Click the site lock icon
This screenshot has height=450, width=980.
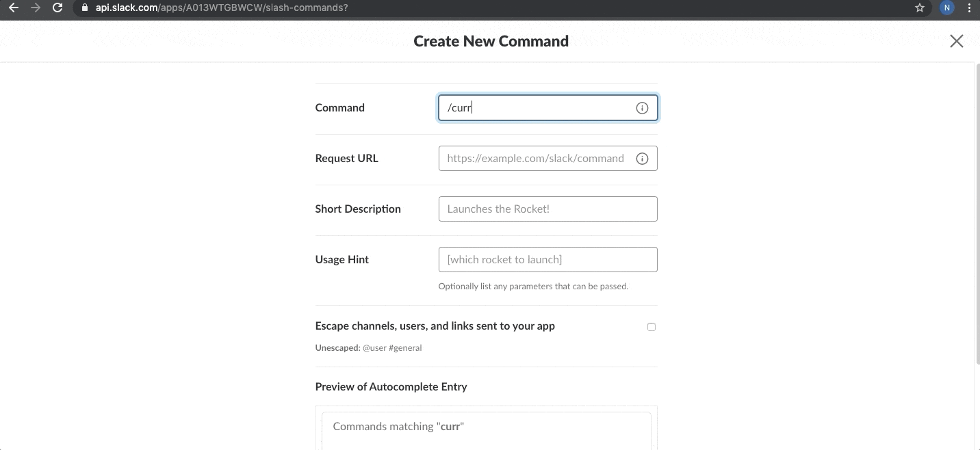(85, 8)
